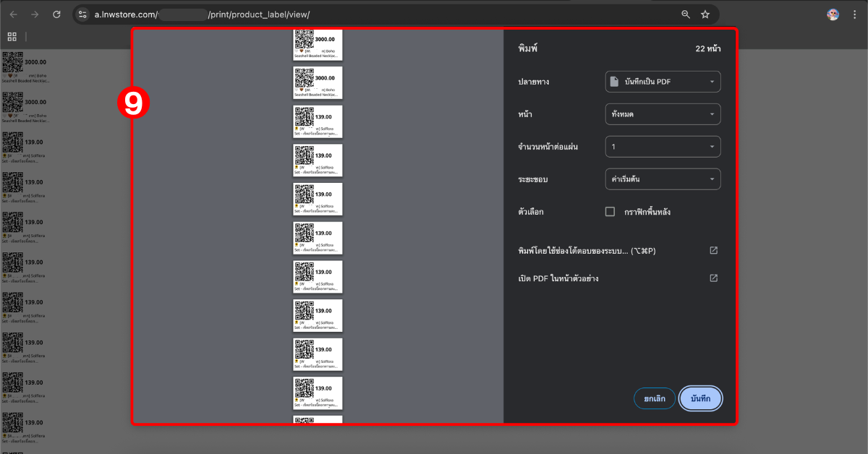Expand the หน้า pages dropdown

tap(663, 114)
